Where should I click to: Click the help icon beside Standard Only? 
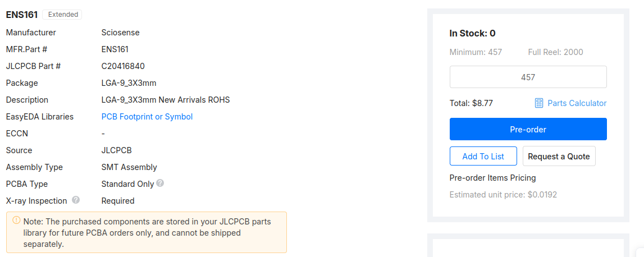click(160, 183)
